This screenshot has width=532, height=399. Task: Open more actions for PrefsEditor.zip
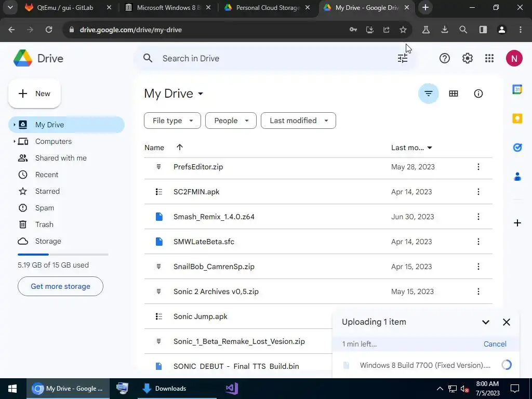(478, 167)
